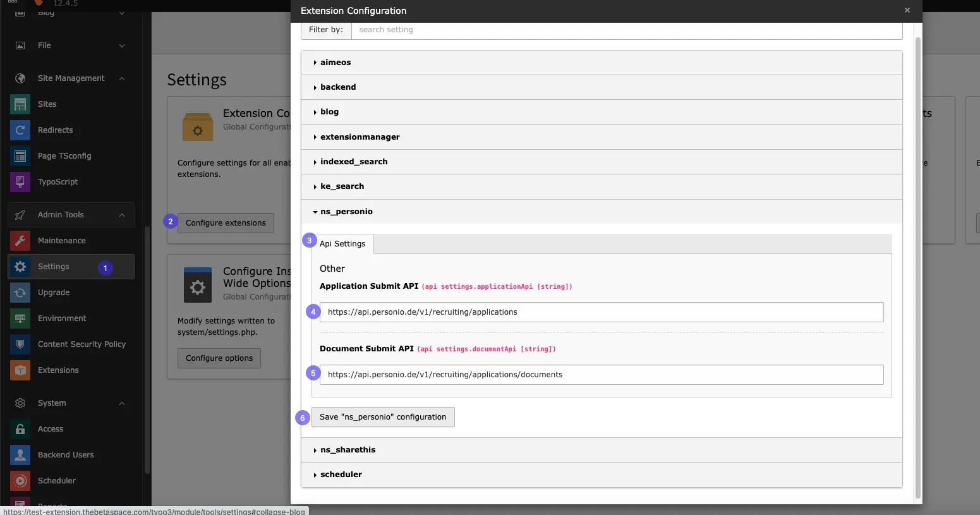Viewport: 980px width, 515px height.
Task: Click the File module group icon
Action: tap(20, 45)
